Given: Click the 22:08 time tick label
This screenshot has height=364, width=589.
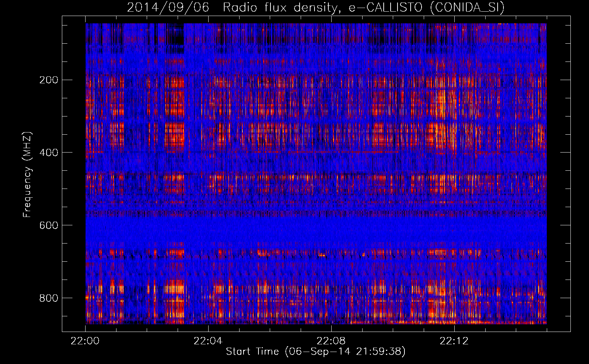Looking at the screenshot, I should 331,341.
